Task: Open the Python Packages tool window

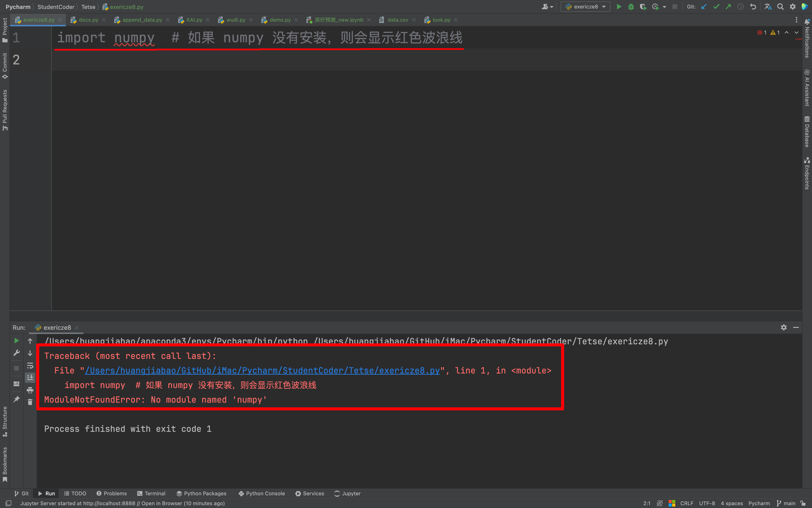Action: coord(201,493)
